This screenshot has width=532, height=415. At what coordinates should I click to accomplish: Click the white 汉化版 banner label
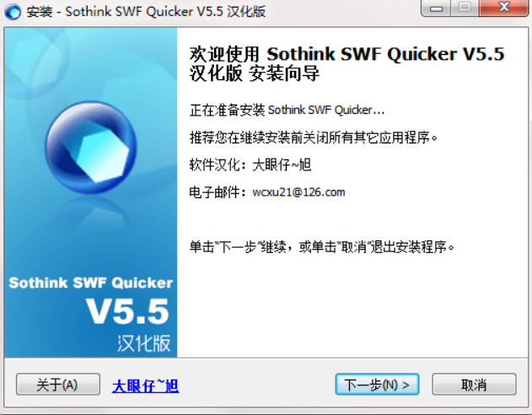[144, 343]
